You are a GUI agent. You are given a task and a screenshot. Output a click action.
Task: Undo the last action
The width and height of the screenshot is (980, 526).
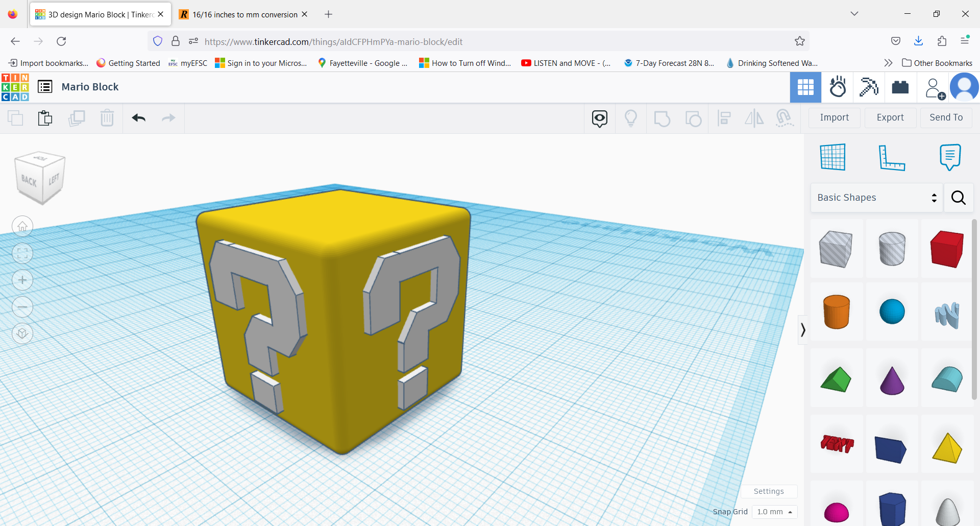click(138, 118)
